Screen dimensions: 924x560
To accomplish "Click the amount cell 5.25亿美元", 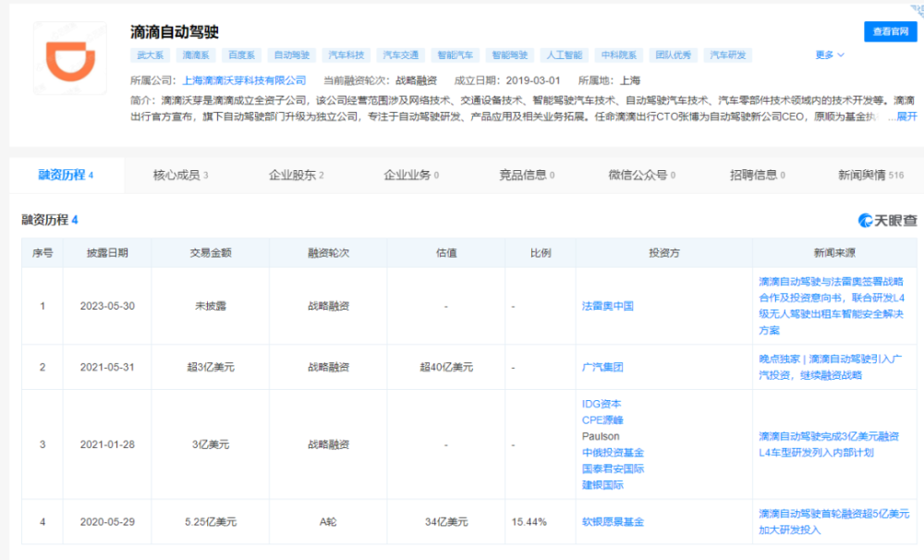I will pos(211,522).
